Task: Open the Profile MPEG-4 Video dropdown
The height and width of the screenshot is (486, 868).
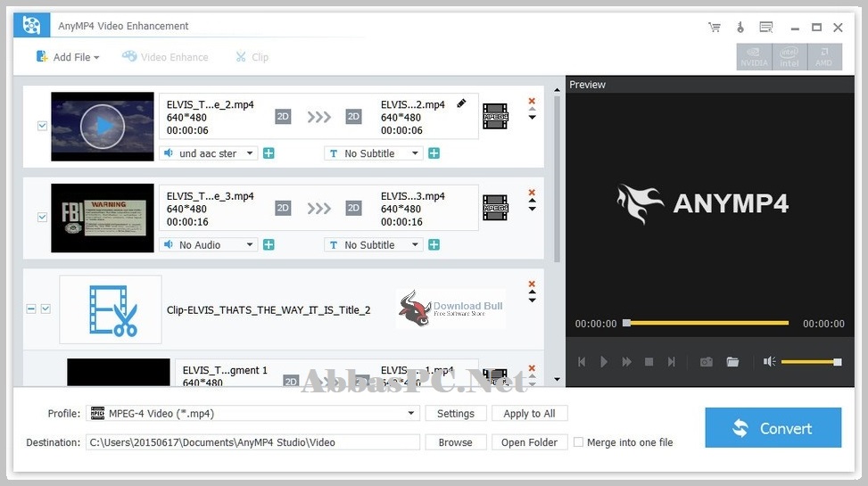Action: tap(252, 414)
